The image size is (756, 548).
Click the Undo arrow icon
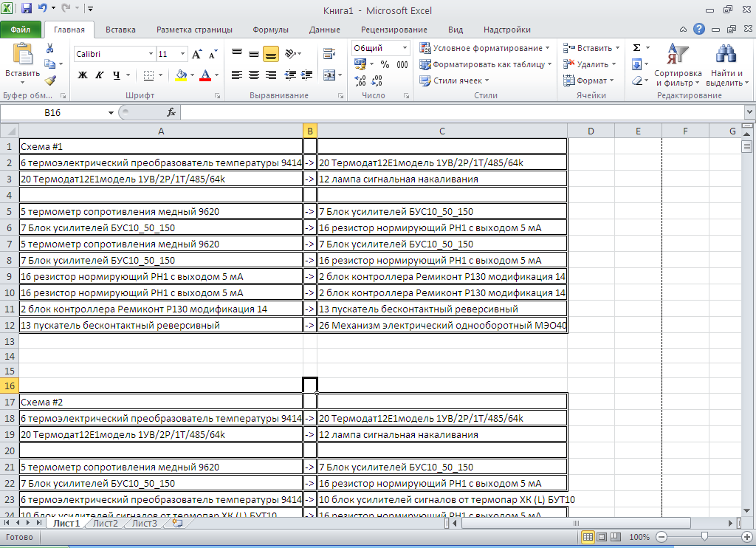tap(42, 8)
